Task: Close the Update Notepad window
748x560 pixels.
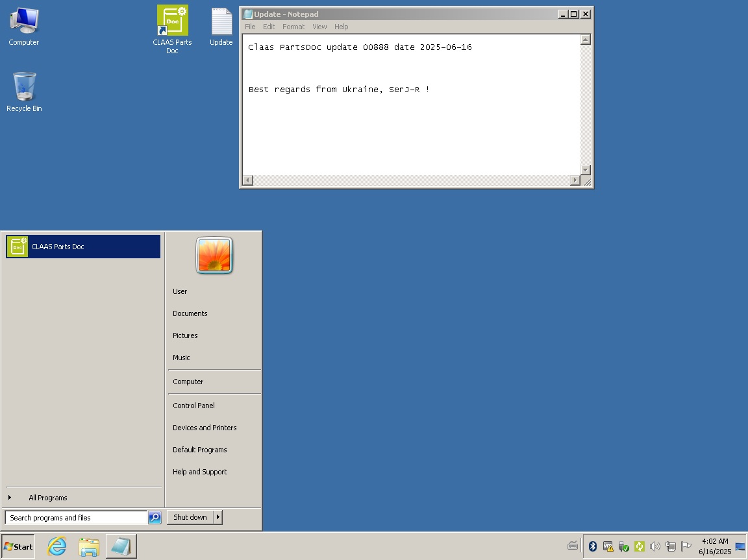Action: (x=586, y=14)
